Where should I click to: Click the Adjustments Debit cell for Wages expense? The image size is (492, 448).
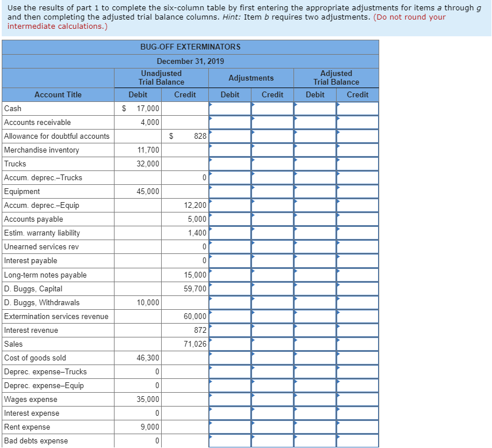pos(230,399)
